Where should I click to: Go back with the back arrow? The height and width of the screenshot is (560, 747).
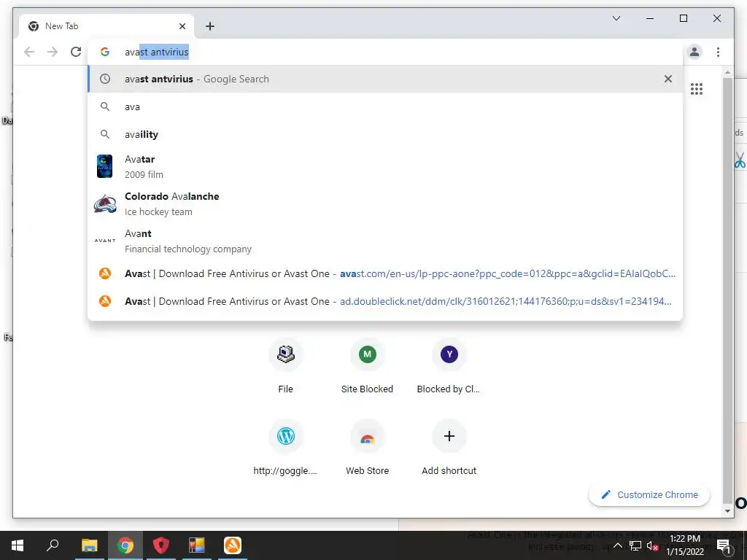[29, 52]
